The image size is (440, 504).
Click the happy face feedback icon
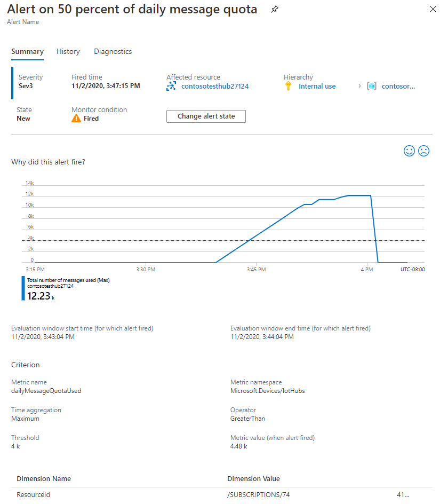(x=409, y=151)
